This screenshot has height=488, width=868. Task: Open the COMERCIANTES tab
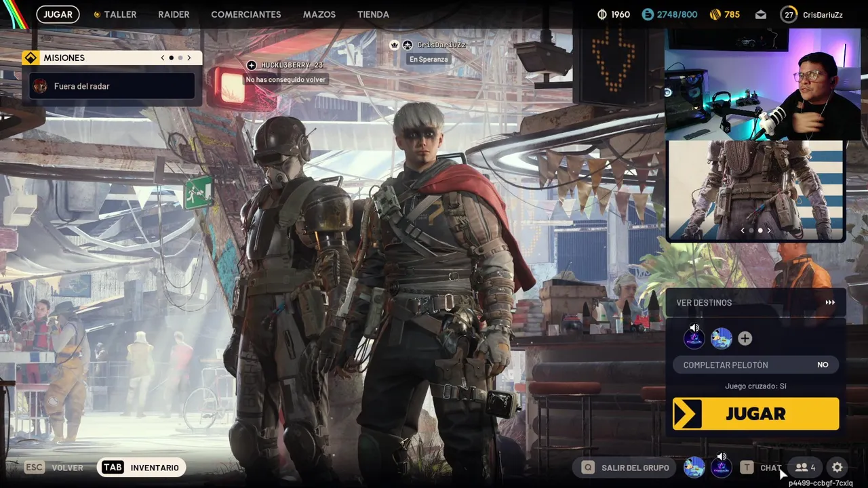pos(246,14)
